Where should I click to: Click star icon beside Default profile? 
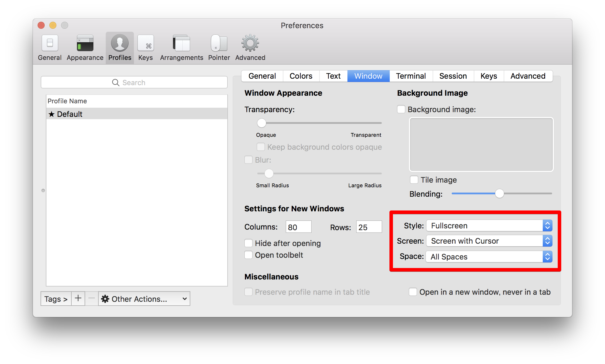click(x=52, y=114)
